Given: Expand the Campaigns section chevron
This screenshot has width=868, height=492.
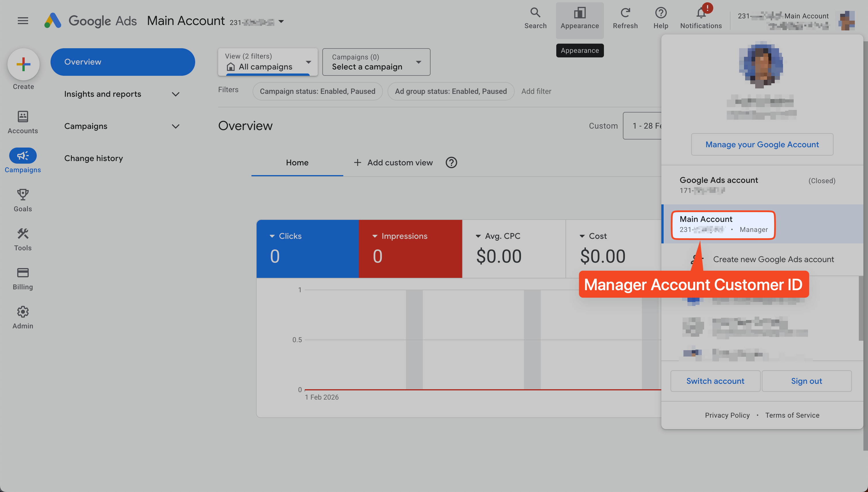Looking at the screenshot, I should [175, 126].
